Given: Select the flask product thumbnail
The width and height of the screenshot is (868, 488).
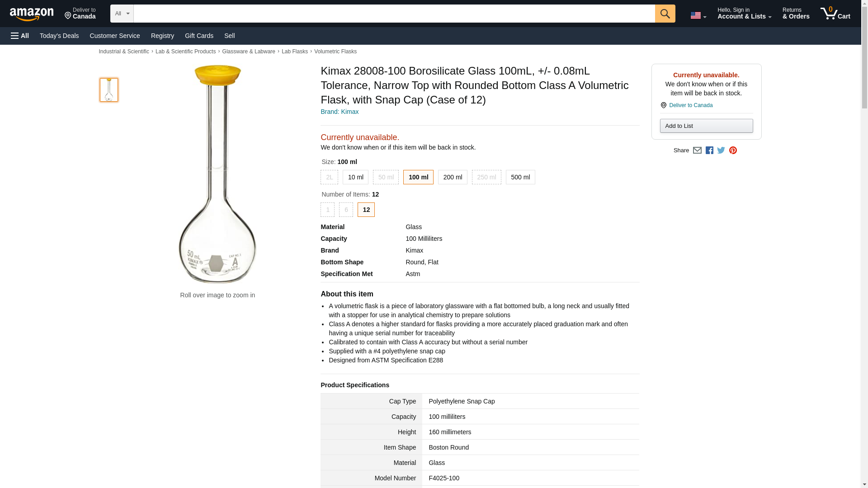Looking at the screenshot, I should [109, 89].
